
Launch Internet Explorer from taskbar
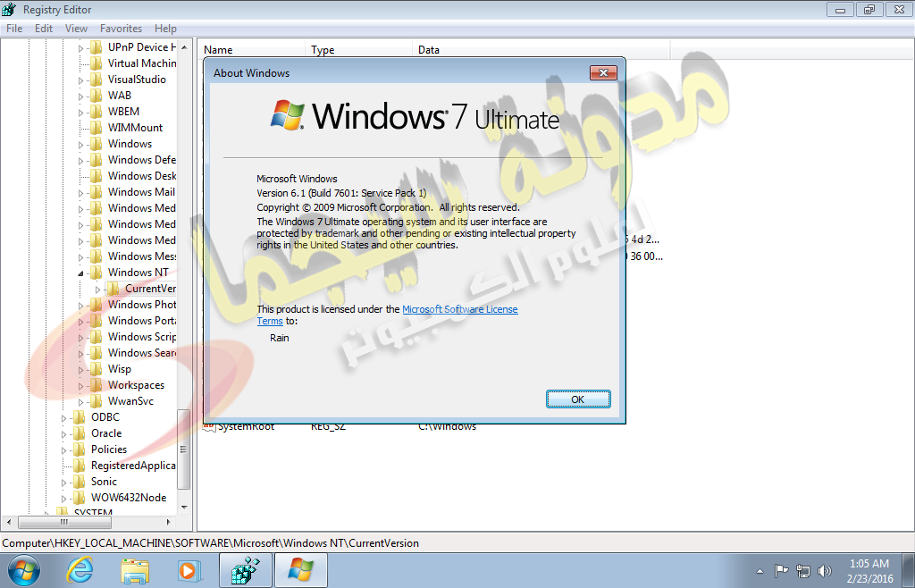(80, 570)
